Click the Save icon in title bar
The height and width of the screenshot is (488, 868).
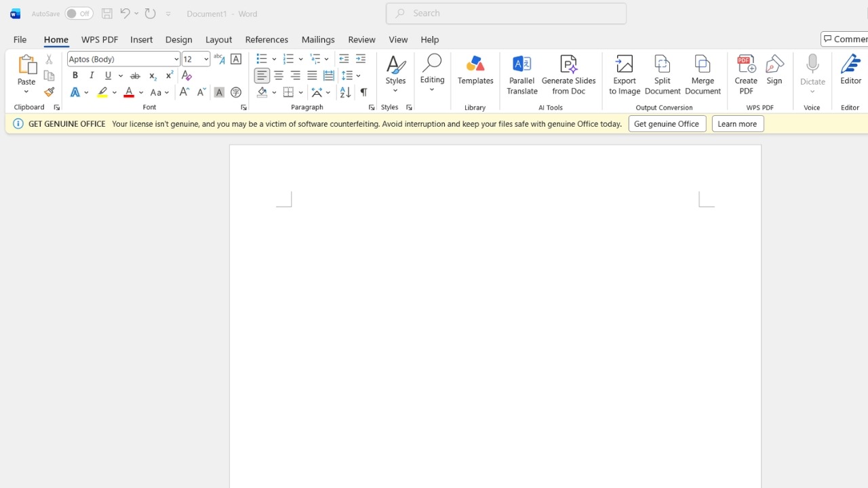click(x=106, y=14)
